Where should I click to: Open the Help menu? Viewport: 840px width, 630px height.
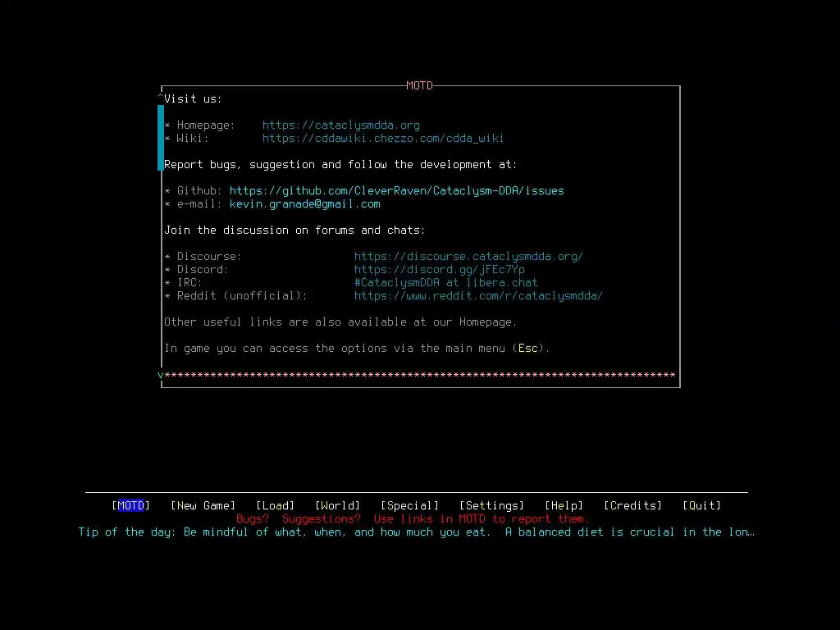[x=564, y=505]
